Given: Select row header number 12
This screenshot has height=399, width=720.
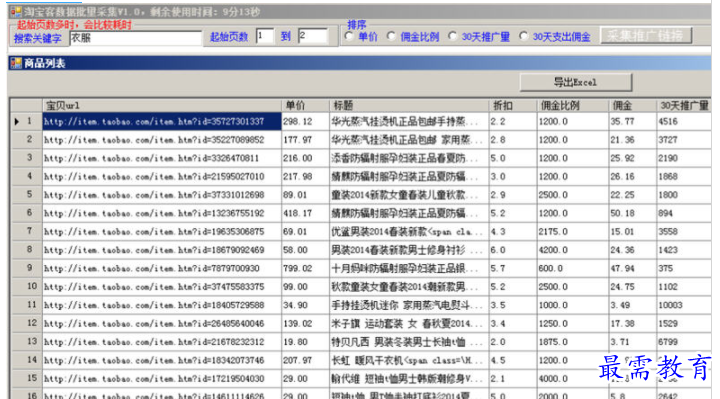Looking at the screenshot, I should pos(26,324).
